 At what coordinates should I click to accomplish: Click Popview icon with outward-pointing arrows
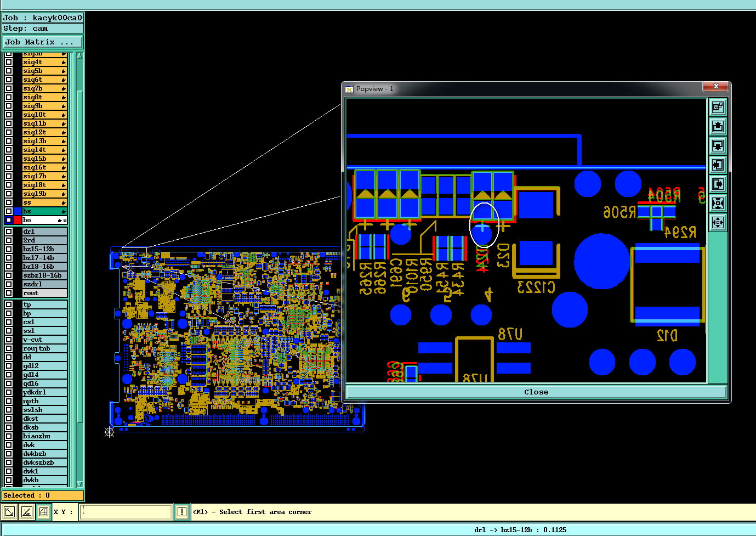(718, 222)
